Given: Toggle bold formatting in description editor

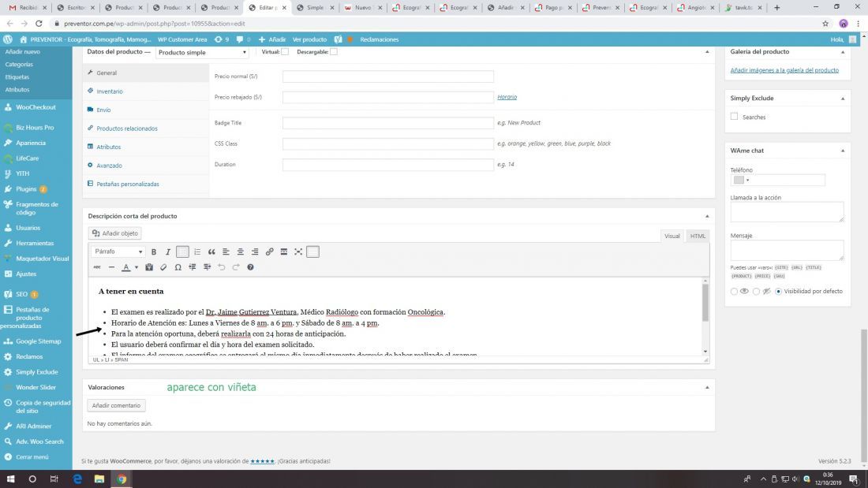Looking at the screenshot, I should [153, 251].
